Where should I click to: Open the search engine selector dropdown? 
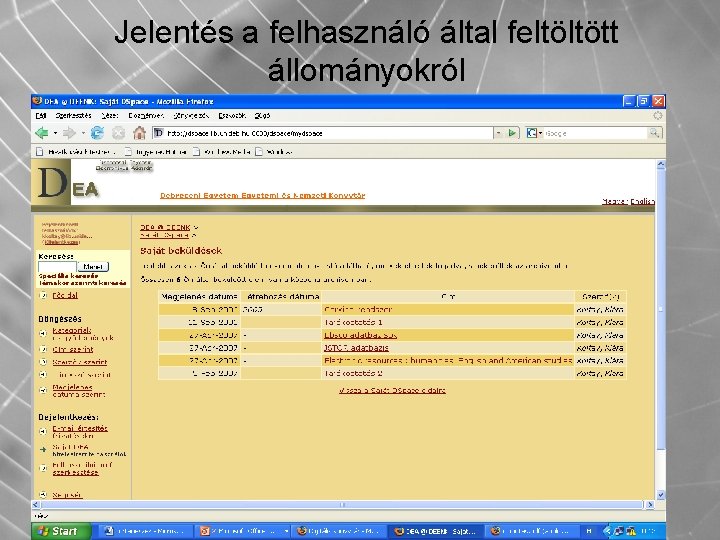540,133
